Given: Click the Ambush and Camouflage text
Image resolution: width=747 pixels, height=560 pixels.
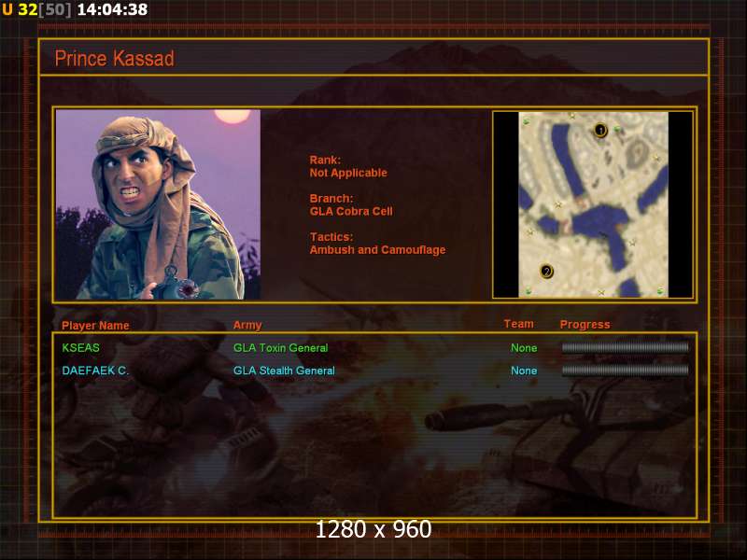Looking at the screenshot, I should 378,250.
